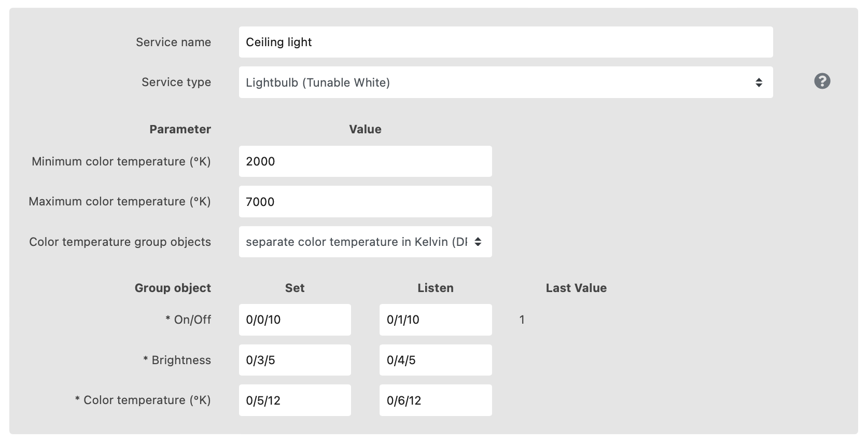Click the "Group object" heading

click(173, 288)
